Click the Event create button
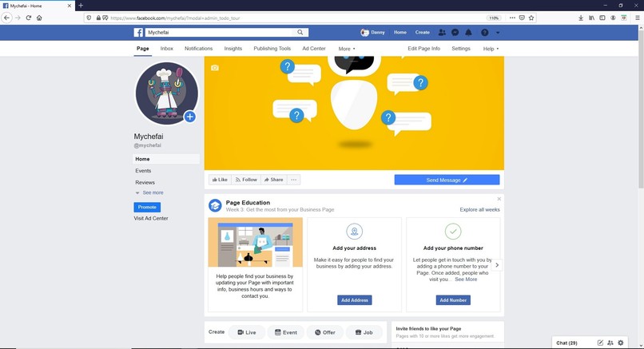This screenshot has width=644, height=349. (x=286, y=332)
